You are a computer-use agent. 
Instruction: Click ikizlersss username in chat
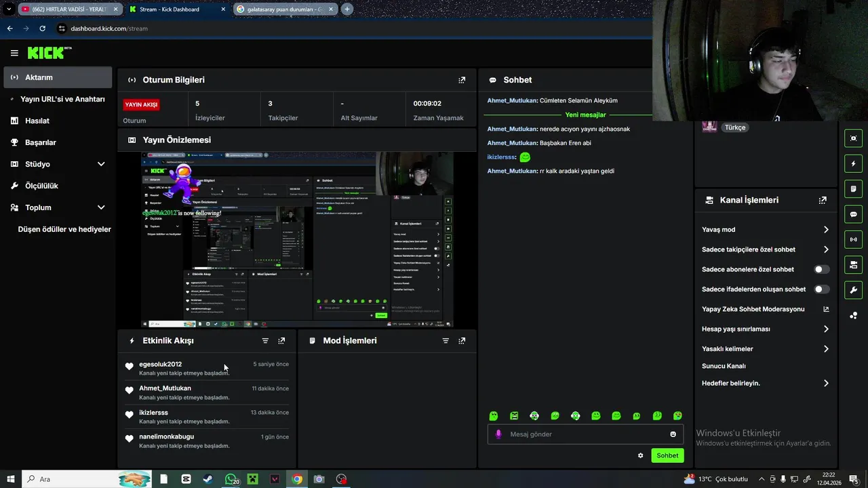click(x=501, y=157)
